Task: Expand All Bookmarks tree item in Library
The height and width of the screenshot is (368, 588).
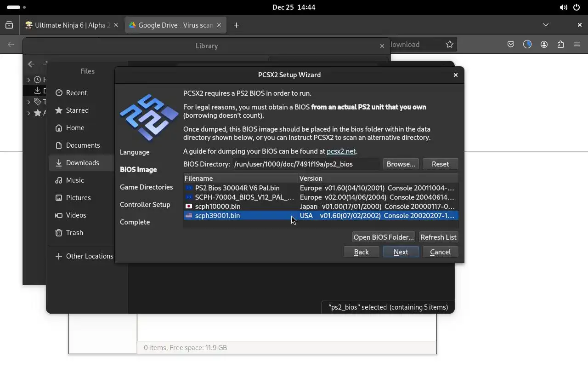Action: point(28,113)
